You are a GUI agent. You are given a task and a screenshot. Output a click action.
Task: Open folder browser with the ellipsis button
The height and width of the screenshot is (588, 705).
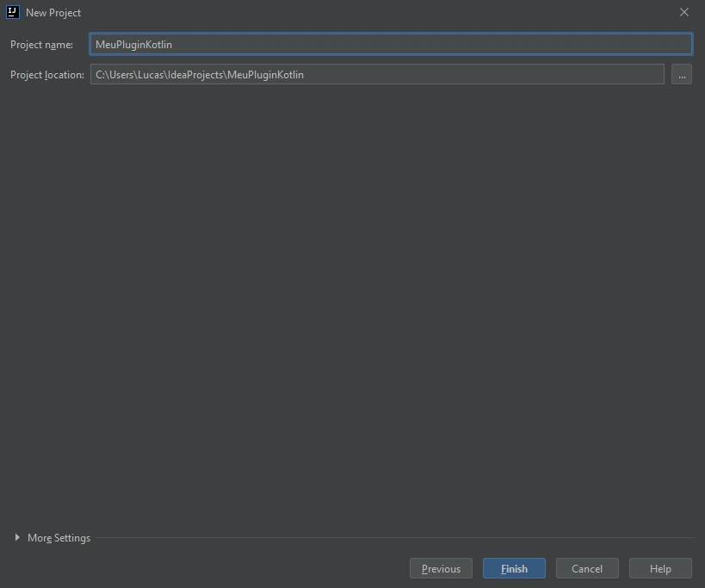(681, 75)
